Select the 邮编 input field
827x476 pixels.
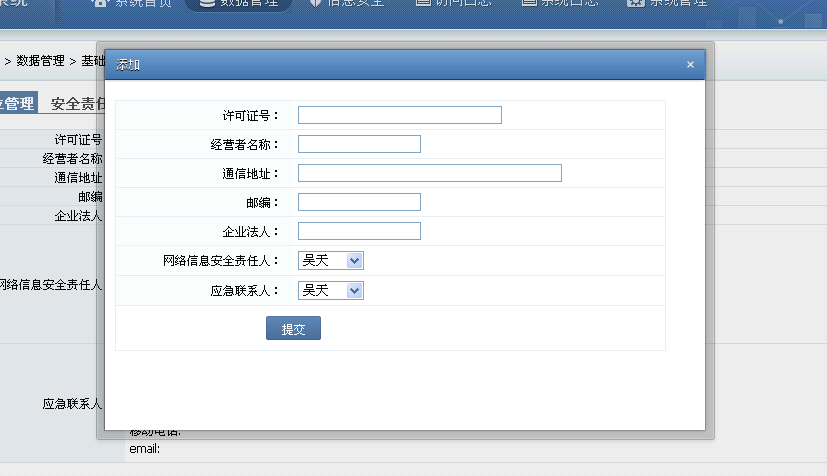click(x=359, y=202)
